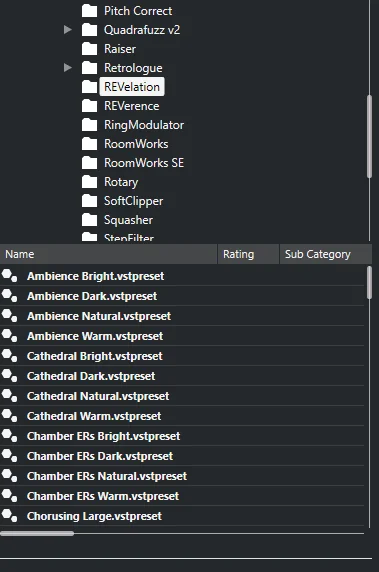Select Cathedral Natural.vstpreset
Image resolution: width=379 pixels, height=572 pixels.
(x=98, y=397)
